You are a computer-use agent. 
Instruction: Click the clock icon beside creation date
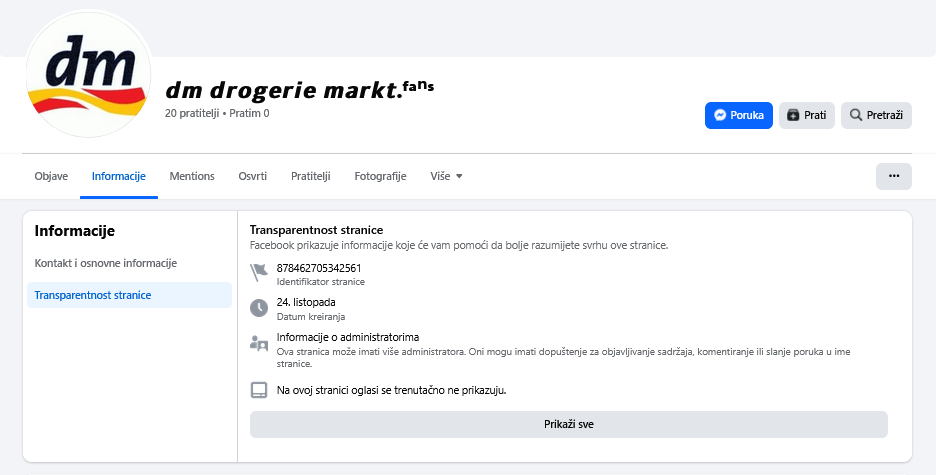click(x=259, y=308)
